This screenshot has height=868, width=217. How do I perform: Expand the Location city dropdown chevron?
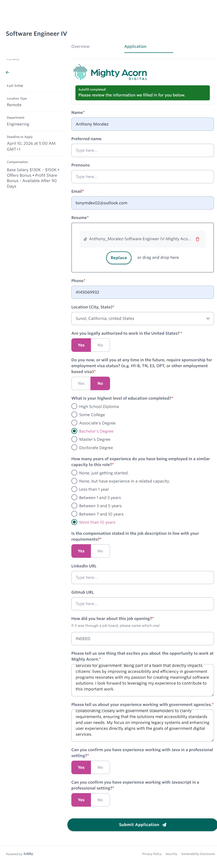(x=208, y=318)
